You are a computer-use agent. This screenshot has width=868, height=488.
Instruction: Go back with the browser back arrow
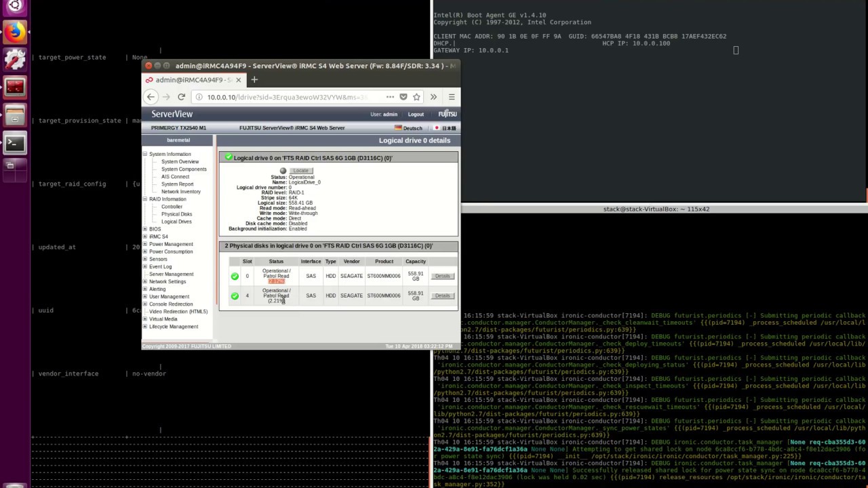(151, 97)
